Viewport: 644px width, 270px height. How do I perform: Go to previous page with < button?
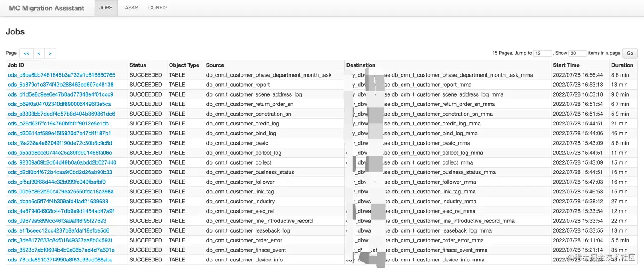(39, 54)
